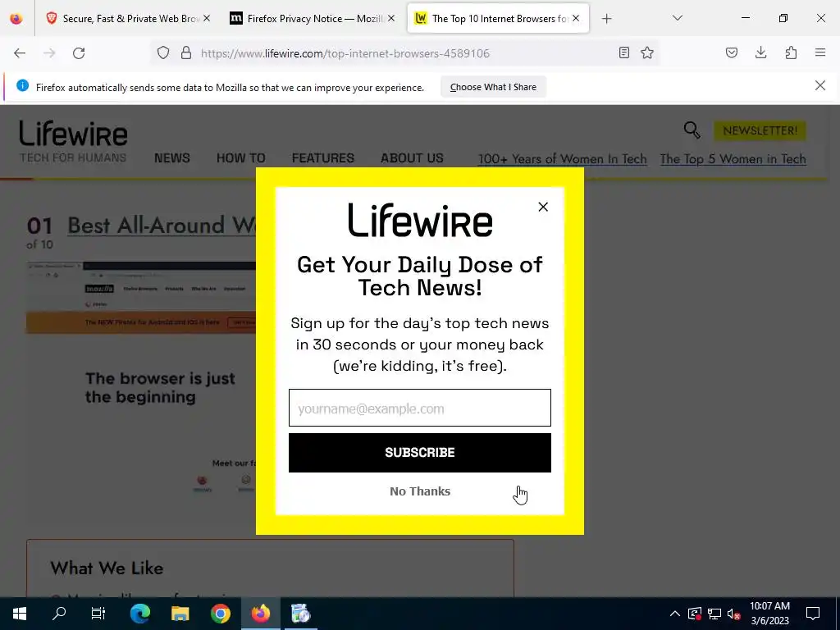The height and width of the screenshot is (630, 840).
Task: Save to Pocket icon in toolbar
Action: point(731,52)
